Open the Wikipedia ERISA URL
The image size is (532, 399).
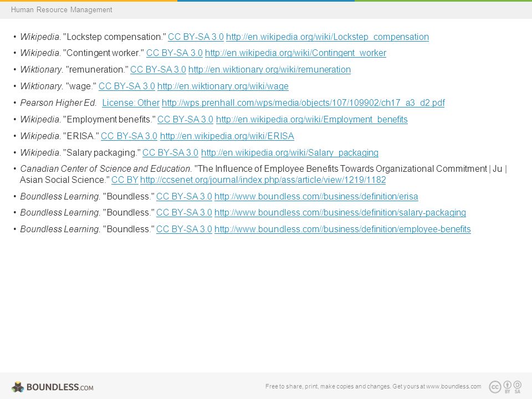tap(227, 136)
